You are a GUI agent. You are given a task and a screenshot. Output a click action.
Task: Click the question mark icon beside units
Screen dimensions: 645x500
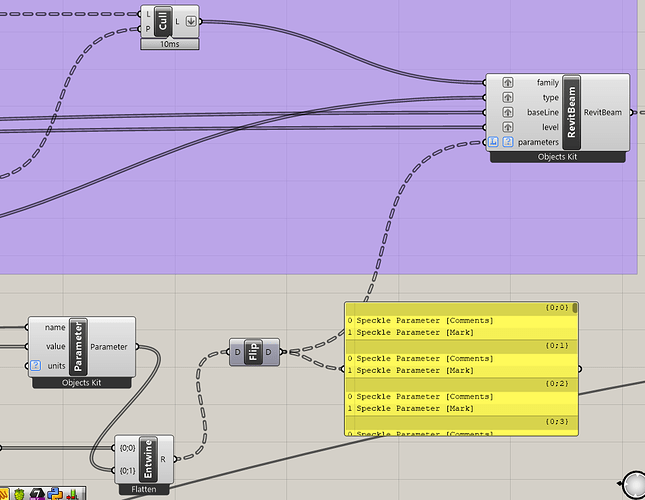pyautogui.click(x=35, y=365)
